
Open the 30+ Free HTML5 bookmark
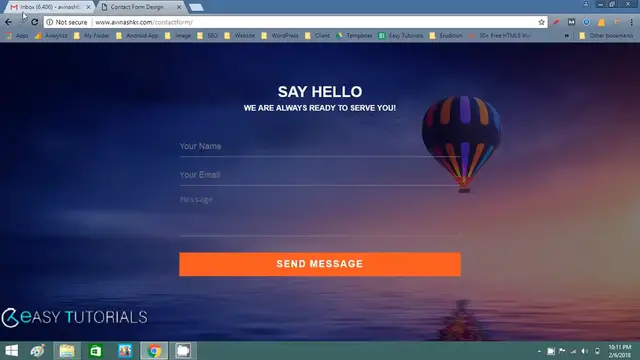[500, 36]
